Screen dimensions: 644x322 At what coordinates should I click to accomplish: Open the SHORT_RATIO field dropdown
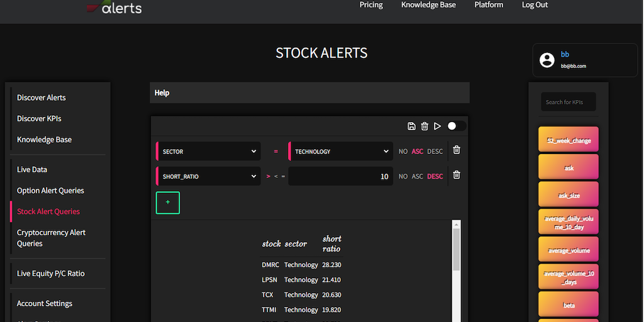click(x=208, y=177)
